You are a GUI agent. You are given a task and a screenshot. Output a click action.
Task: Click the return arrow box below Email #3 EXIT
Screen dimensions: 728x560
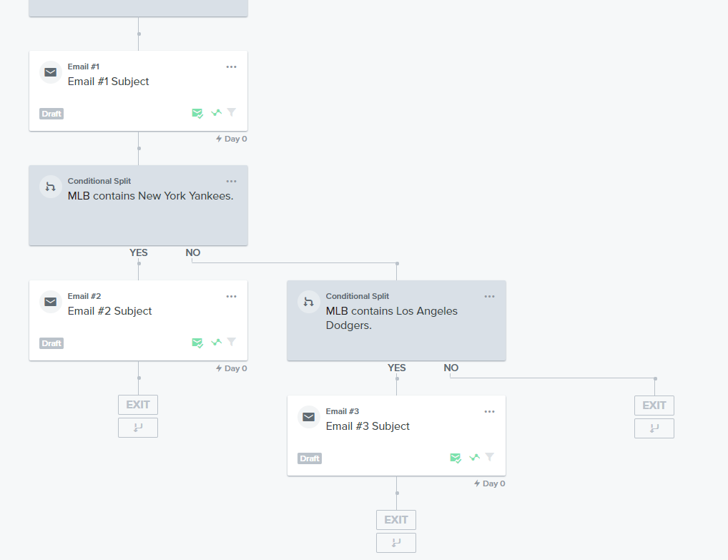396,543
